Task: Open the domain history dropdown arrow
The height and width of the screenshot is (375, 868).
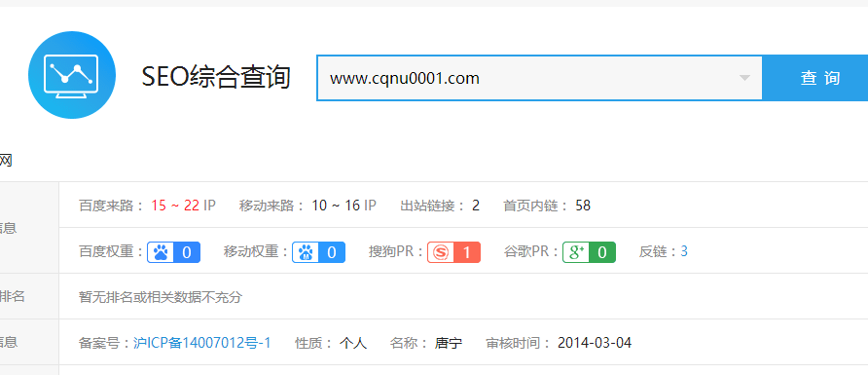Action: [744, 78]
